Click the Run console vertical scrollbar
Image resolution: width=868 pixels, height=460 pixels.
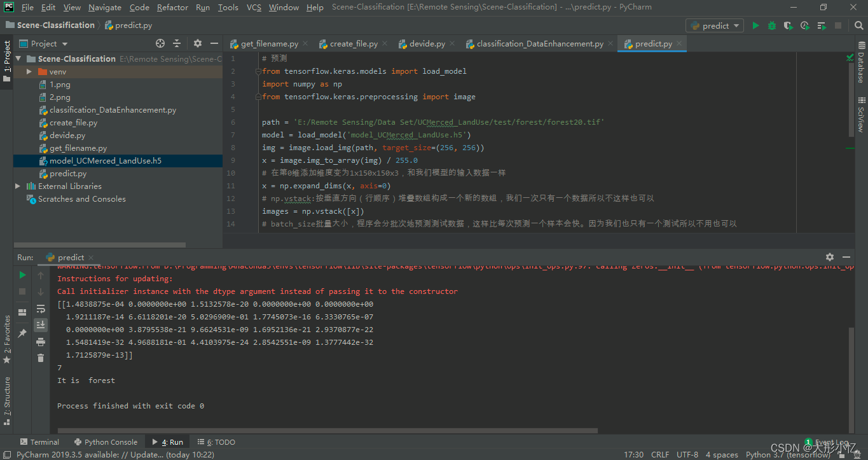pyautogui.click(x=851, y=380)
